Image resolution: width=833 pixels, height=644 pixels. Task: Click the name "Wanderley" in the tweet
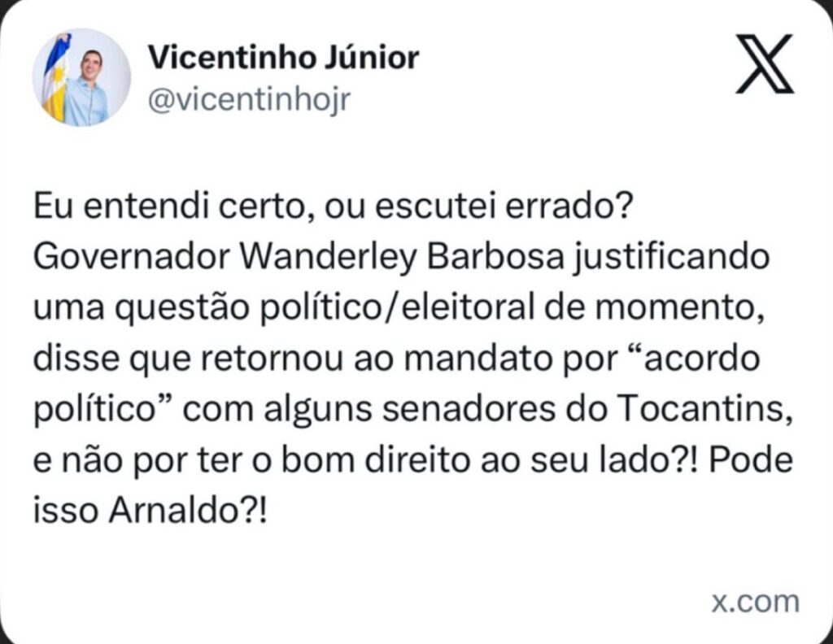pyautogui.click(x=330, y=259)
